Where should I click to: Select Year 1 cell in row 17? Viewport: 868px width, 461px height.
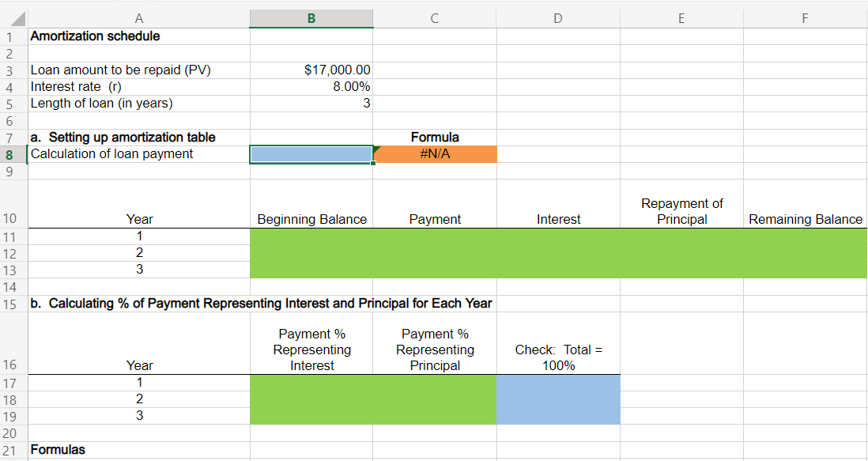tap(139, 383)
